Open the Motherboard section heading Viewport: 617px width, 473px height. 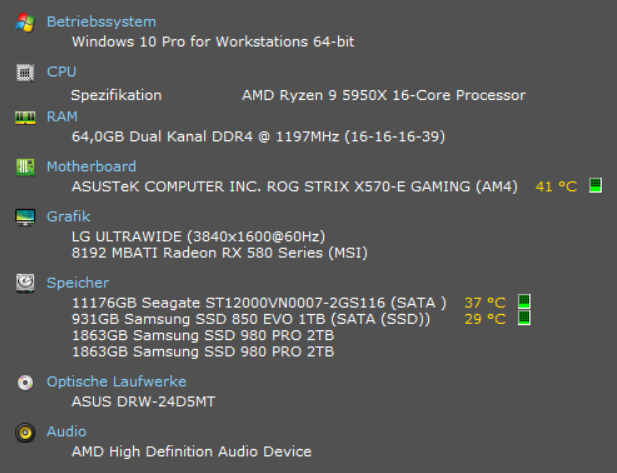[91, 166]
